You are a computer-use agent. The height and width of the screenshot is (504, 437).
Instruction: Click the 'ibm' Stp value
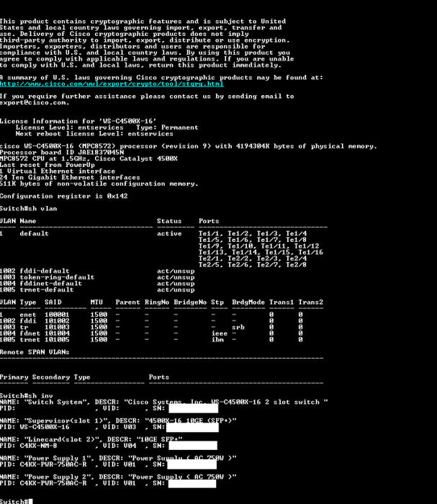point(217,339)
